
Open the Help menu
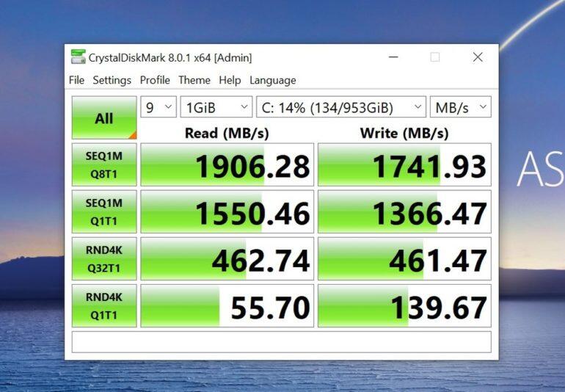click(230, 80)
